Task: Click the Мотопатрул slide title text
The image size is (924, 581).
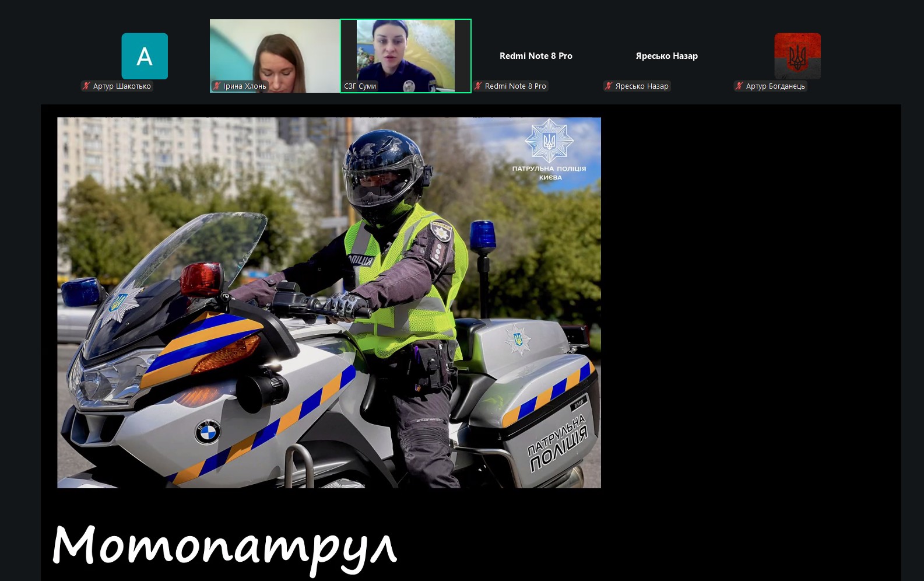Action: click(224, 547)
